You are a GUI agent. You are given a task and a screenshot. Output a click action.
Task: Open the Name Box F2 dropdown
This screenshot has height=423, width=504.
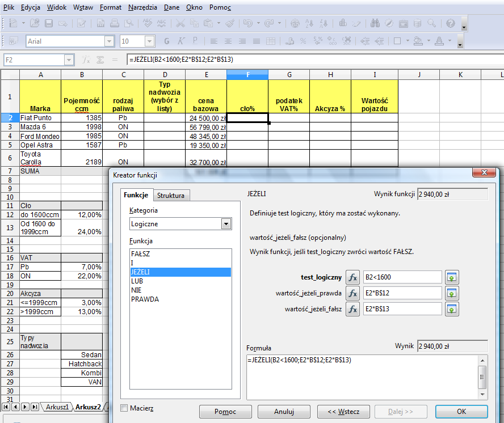(69, 60)
